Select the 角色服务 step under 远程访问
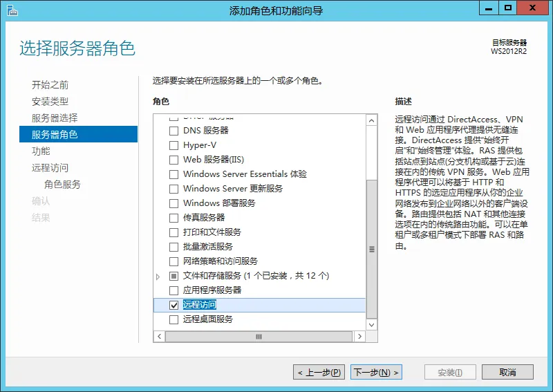Viewport: 553px width, 392px height. (x=62, y=184)
